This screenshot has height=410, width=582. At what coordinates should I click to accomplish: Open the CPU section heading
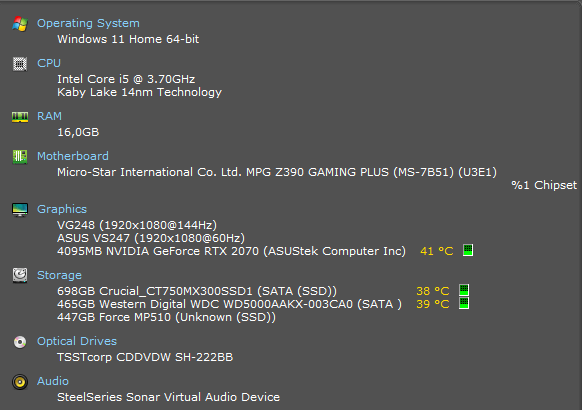[49, 63]
